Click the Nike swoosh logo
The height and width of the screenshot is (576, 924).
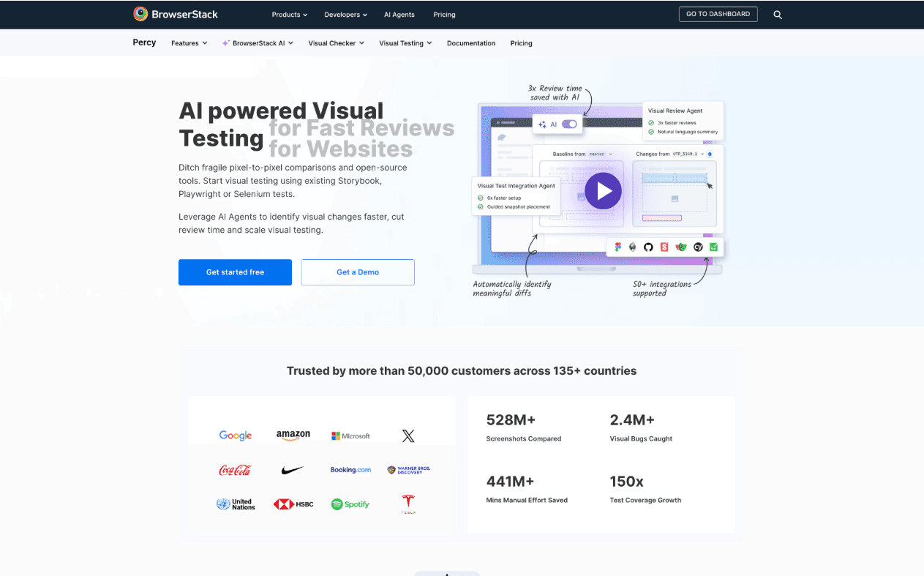coord(293,471)
